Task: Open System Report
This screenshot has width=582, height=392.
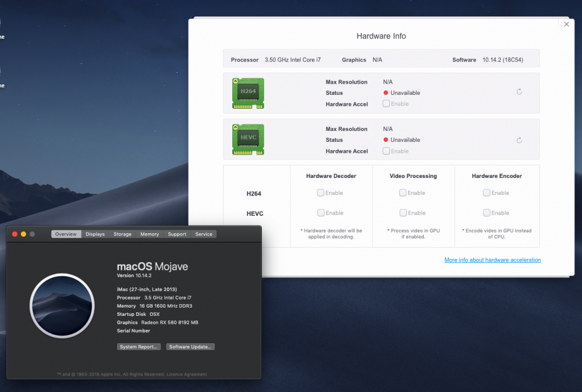Action: click(139, 347)
